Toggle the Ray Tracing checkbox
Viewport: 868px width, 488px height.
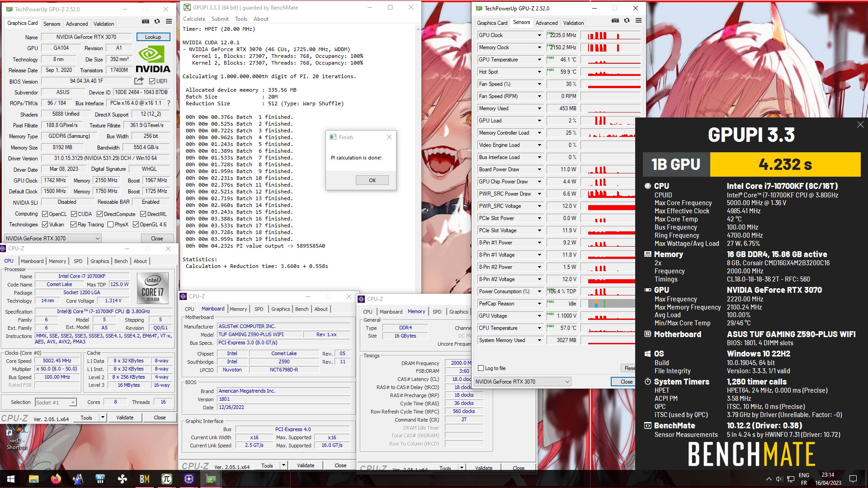click(x=73, y=224)
